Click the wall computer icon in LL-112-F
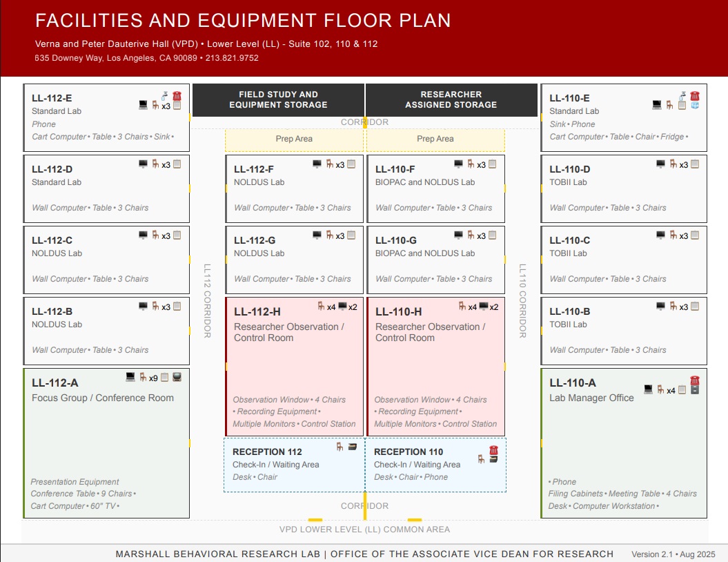The width and height of the screenshot is (728, 562). point(317,164)
